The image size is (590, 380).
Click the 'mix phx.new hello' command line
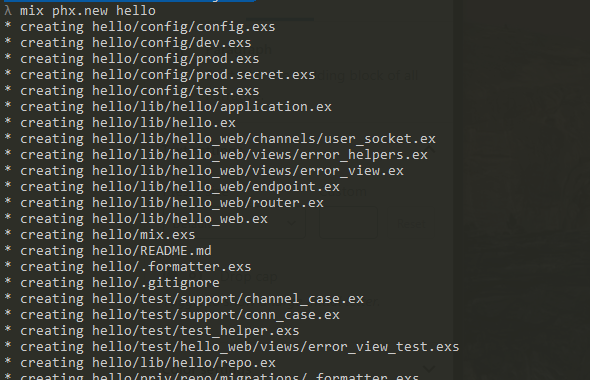(88, 11)
